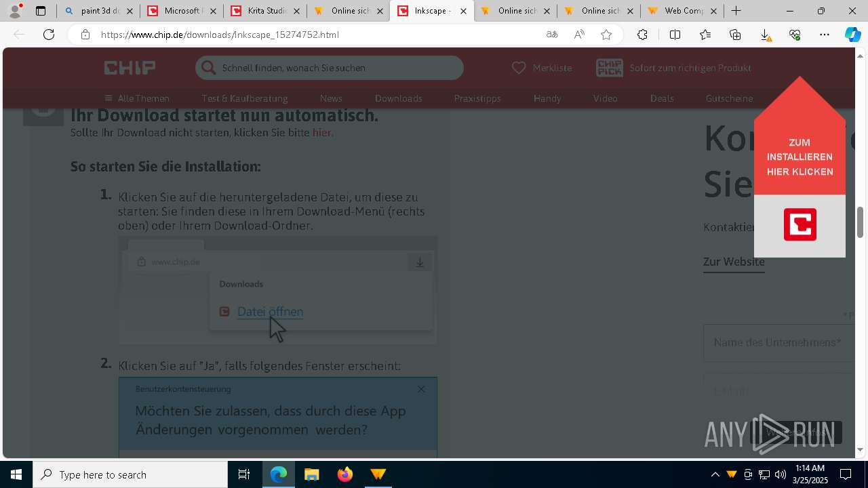Image resolution: width=868 pixels, height=488 pixels.
Task: Close the Krita Studio tab
Action: tap(296, 11)
